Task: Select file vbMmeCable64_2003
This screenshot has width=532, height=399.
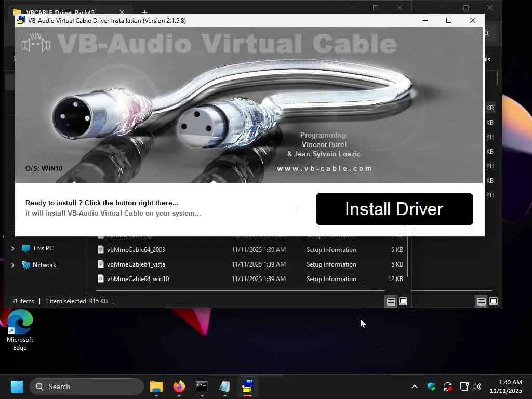Action: coord(136,250)
